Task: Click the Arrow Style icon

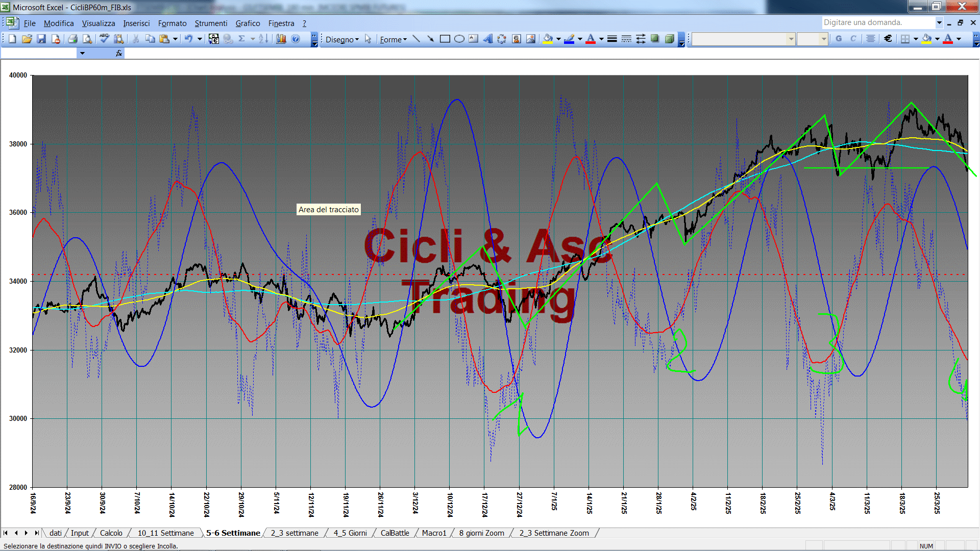Action: tap(641, 39)
